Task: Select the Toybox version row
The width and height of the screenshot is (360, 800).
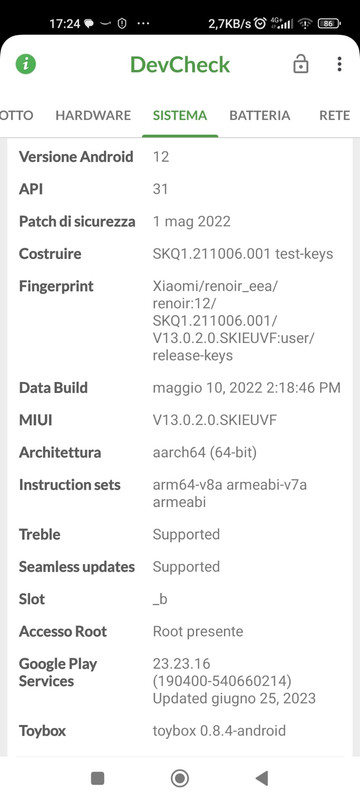Action: 181,731
